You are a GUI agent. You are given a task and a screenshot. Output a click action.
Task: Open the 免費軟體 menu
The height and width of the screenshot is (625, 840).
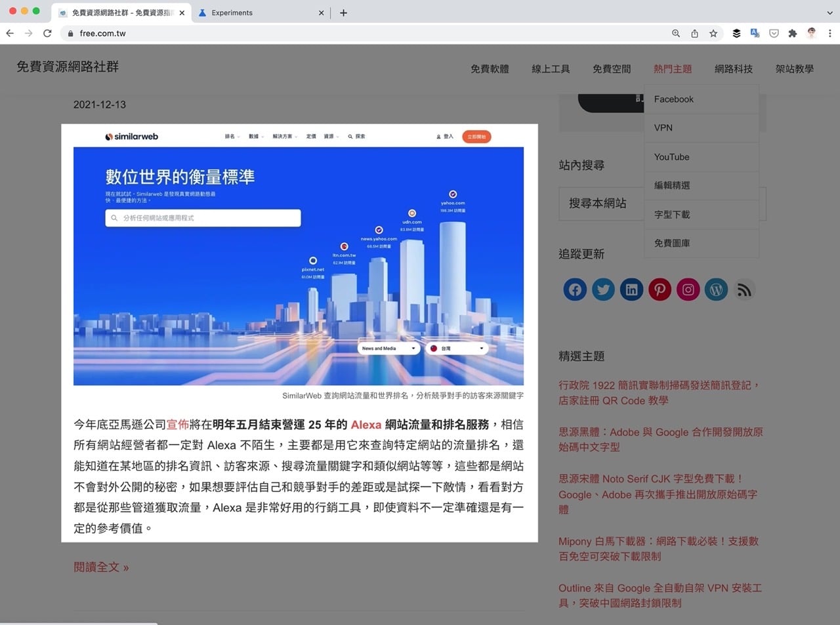coord(490,68)
